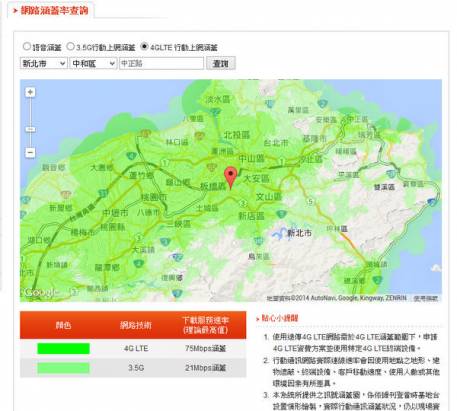Select the 4G LTE 行動上網涵蓋 radio option

(144, 46)
